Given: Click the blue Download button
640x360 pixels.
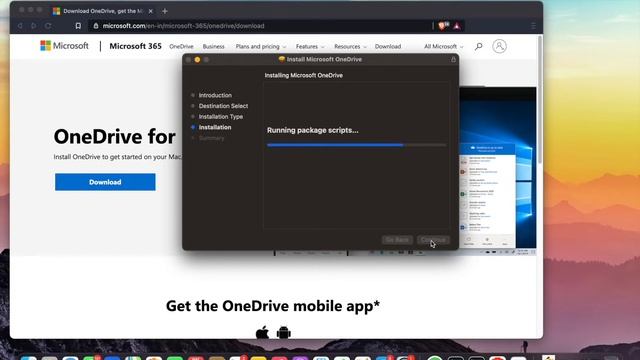Looking at the screenshot, I should (105, 182).
